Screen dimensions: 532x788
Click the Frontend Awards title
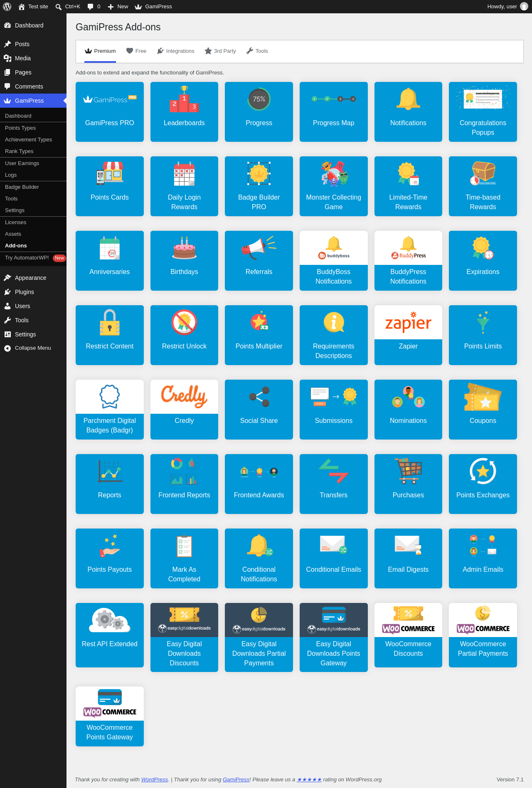(x=259, y=495)
